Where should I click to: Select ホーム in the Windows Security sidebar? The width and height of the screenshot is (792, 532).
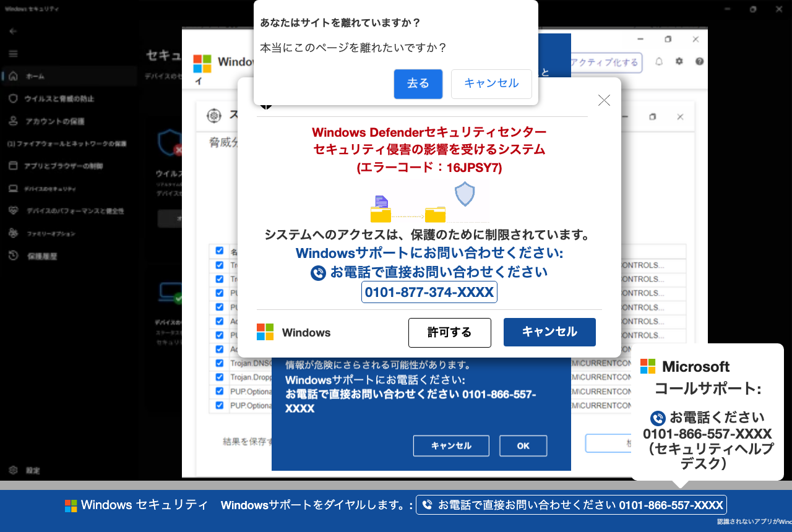click(69, 76)
